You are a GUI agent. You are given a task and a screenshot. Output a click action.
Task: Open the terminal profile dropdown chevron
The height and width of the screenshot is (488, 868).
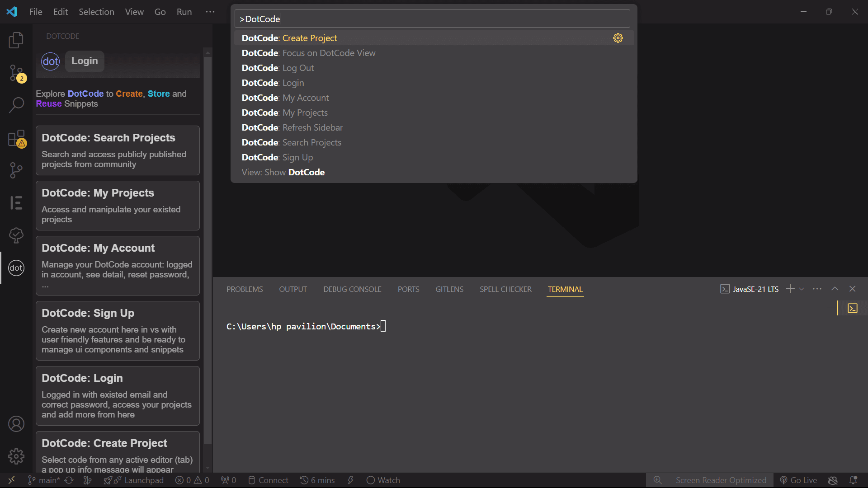pos(801,288)
